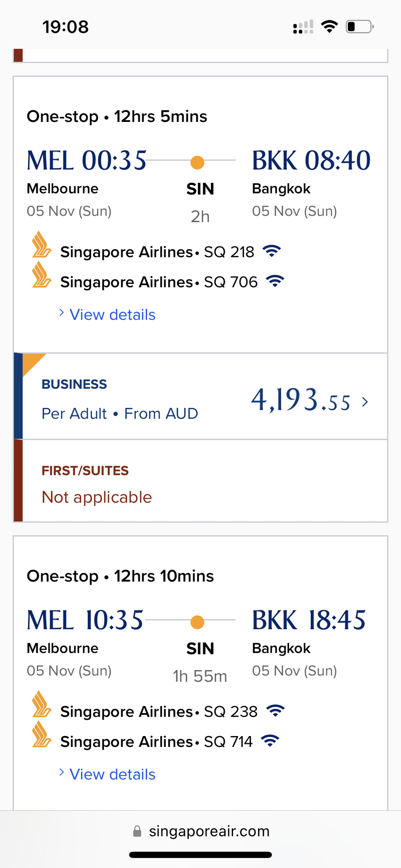This screenshot has height=868, width=401.
Task: Tap the Wi-Fi icon beside SQ 238
Action: coord(275,711)
